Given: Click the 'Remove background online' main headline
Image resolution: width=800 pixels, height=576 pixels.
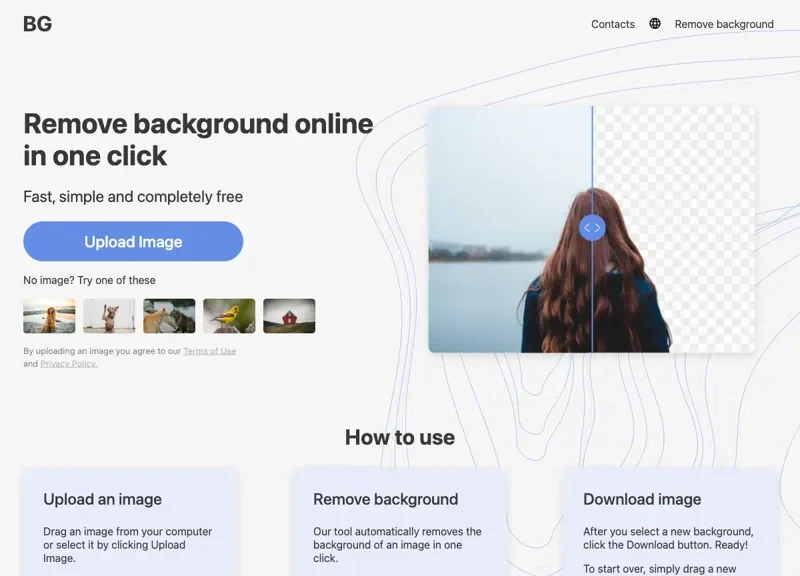Looking at the screenshot, I should click(x=198, y=140).
